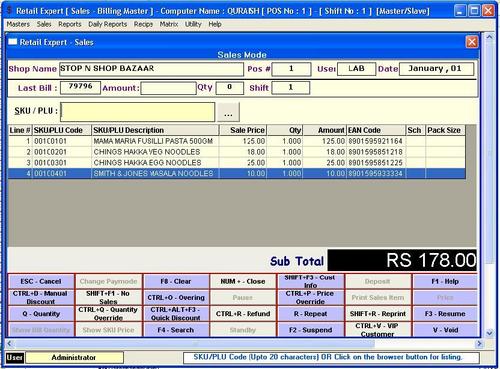Click the CTRL+O - Overing button

point(176,297)
